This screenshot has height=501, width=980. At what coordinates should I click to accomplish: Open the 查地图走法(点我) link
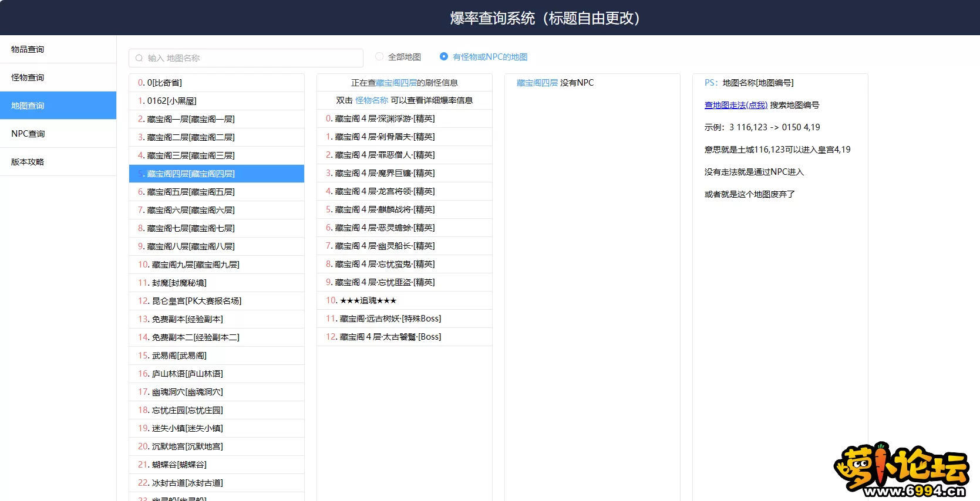coord(736,105)
